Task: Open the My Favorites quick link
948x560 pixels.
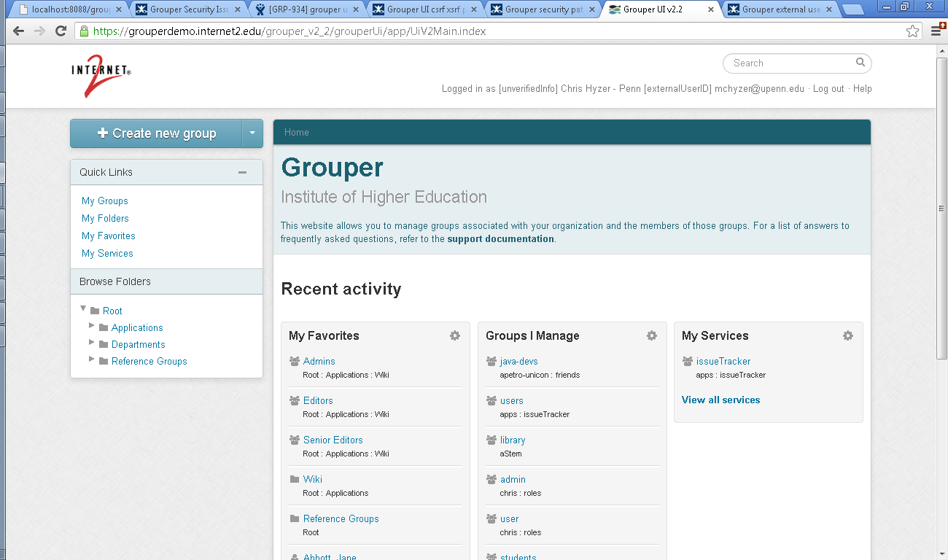Action: (109, 236)
